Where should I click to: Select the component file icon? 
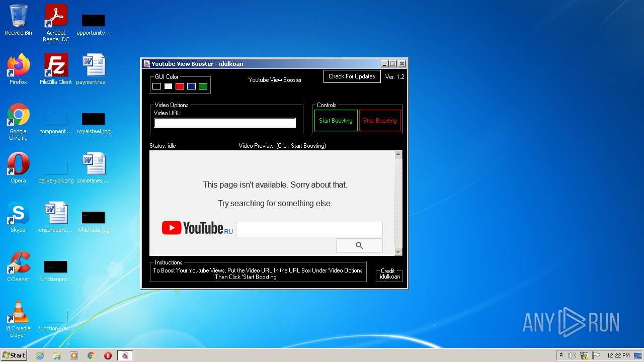(x=56, y=124)
